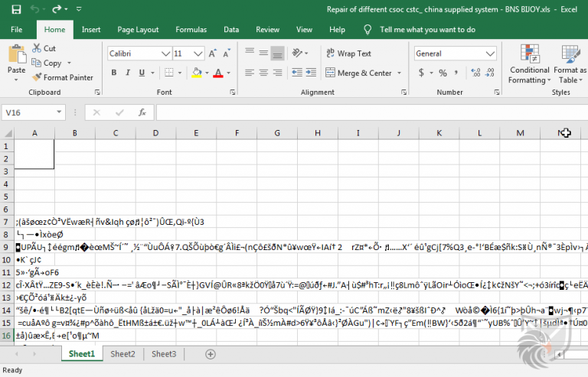
Task: Open the Formulas tab
Action: point(191,30)
